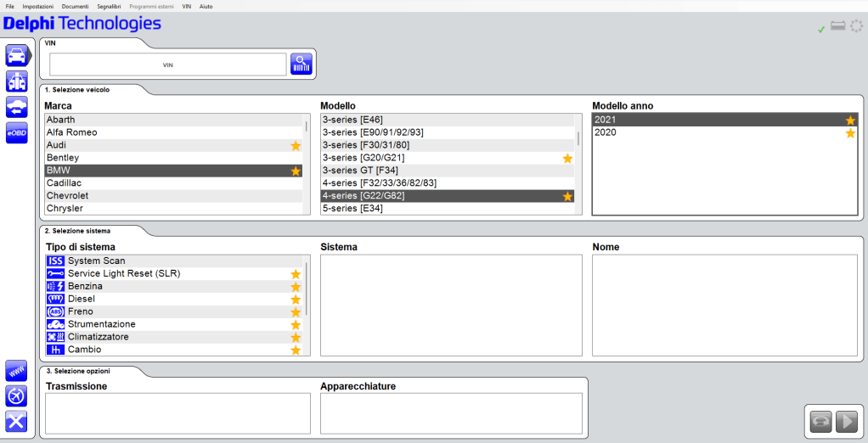Click the VIN barcode search button

click(x=302, y=64)
